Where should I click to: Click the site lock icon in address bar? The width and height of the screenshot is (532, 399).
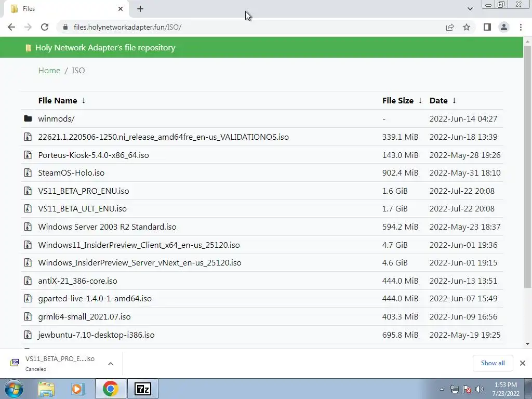click(x=65, y=27)
